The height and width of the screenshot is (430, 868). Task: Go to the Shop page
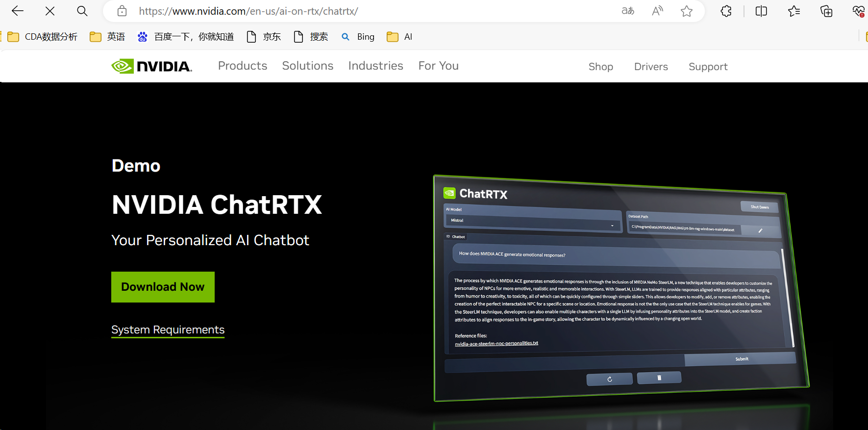(x=601, y=67)
